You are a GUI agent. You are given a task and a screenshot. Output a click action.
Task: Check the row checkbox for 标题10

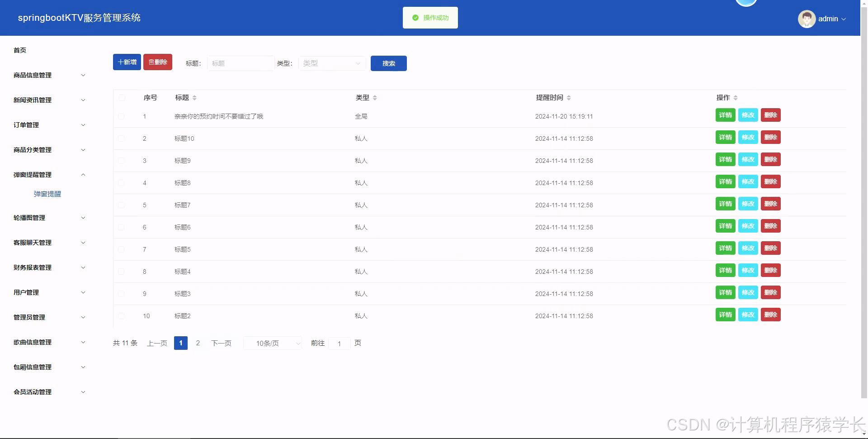point(121,138)
